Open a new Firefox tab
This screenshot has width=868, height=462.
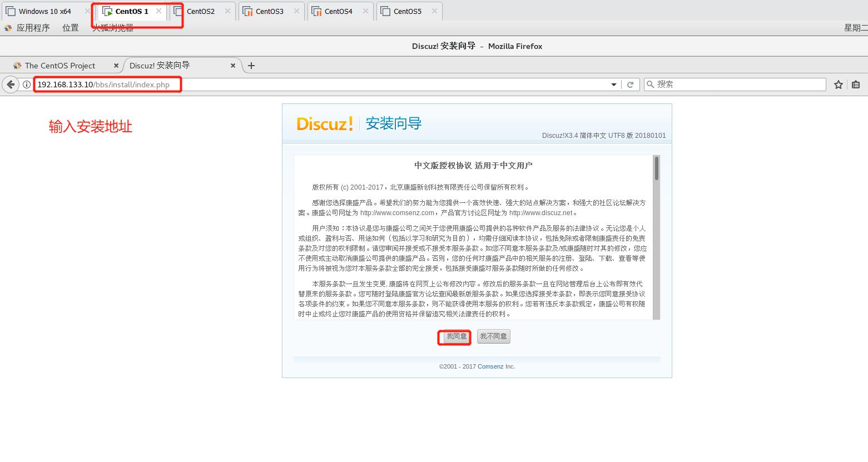point(251,66)
